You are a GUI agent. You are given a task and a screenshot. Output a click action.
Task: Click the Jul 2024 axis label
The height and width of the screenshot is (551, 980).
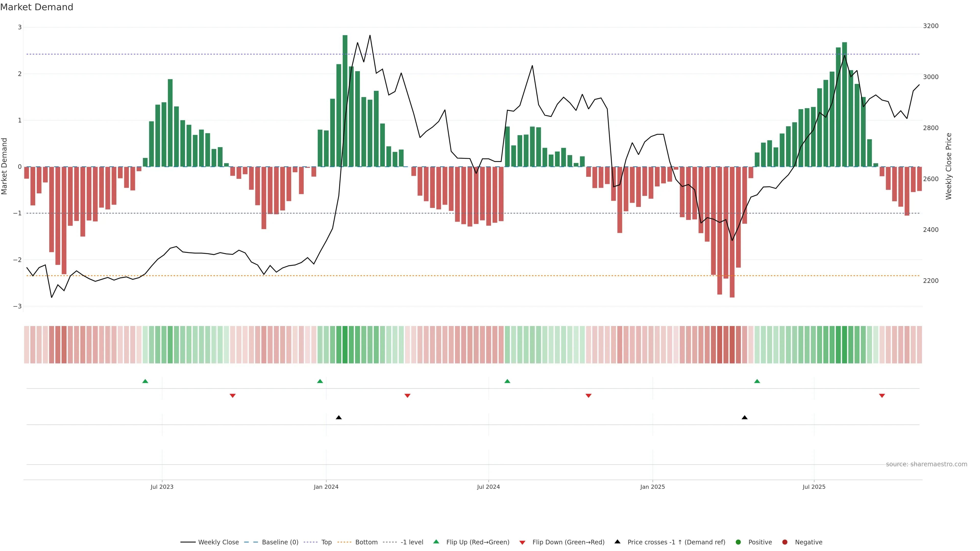tap(488, 487)
